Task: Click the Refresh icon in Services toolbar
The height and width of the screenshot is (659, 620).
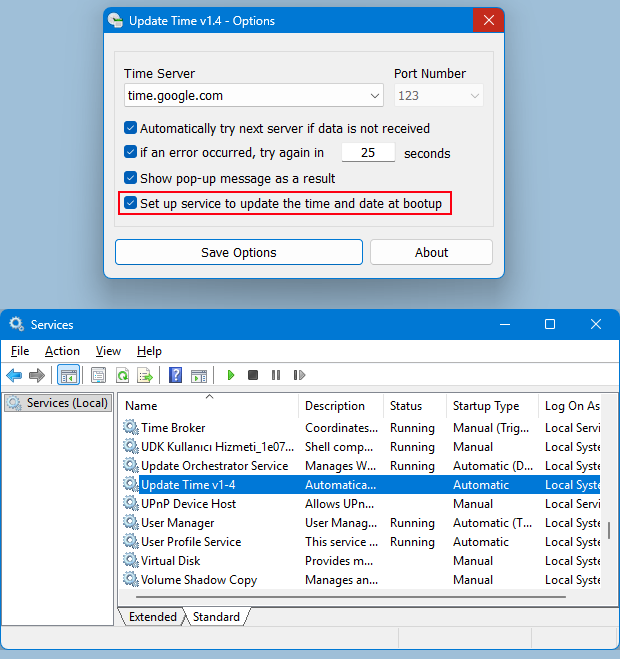Action: pyautogui.click(x=122, y=375)
